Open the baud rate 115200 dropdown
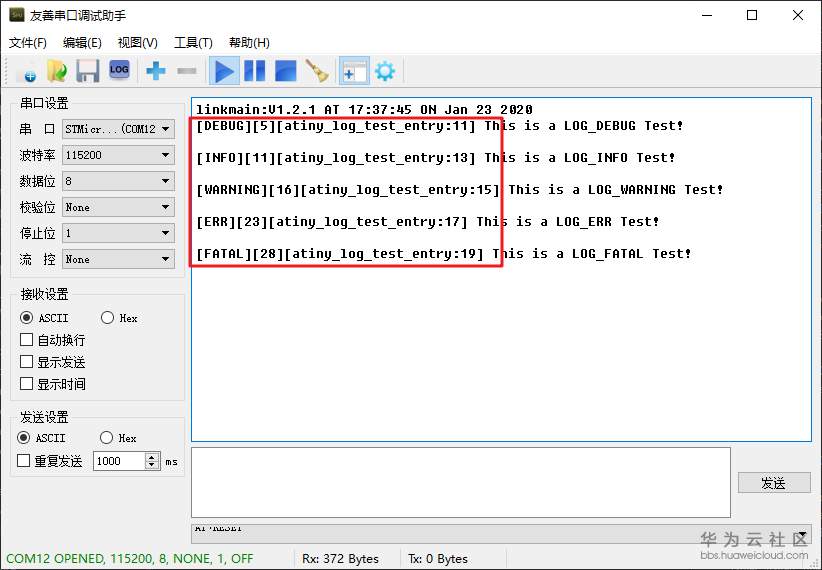The width and height of the screenshot is (822, 570). [118, 155]
